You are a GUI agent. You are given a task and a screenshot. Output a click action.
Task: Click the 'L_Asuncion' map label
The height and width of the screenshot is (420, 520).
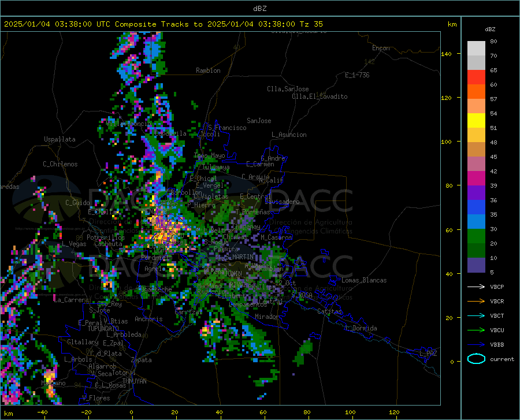click(289, 135)
